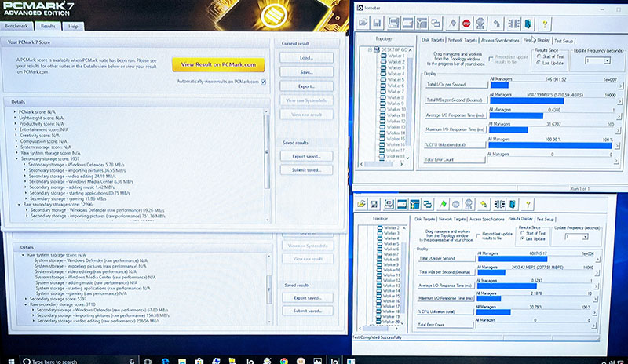Open Update Frequency dropdown in upper Iometer

click(x=597, y=60)
